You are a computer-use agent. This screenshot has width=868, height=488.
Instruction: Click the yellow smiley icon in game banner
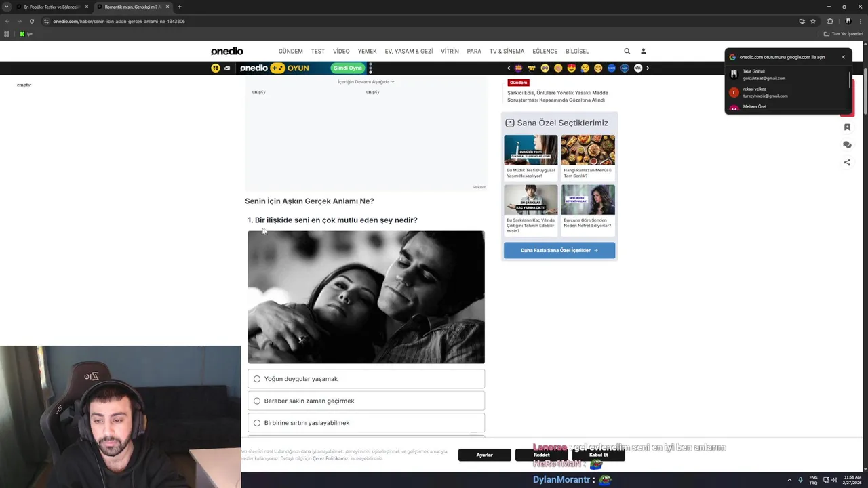[216, 68]
